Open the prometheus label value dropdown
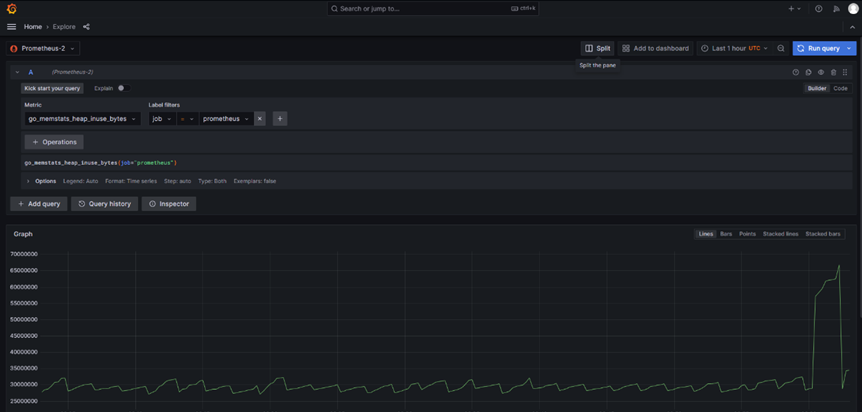 [x=226, y=119]
